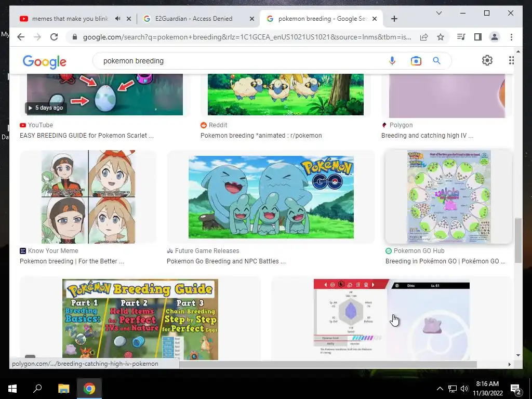Screen dimensions: 532x399
Task: Open File Explorer from taskbar
Action: 63,389
